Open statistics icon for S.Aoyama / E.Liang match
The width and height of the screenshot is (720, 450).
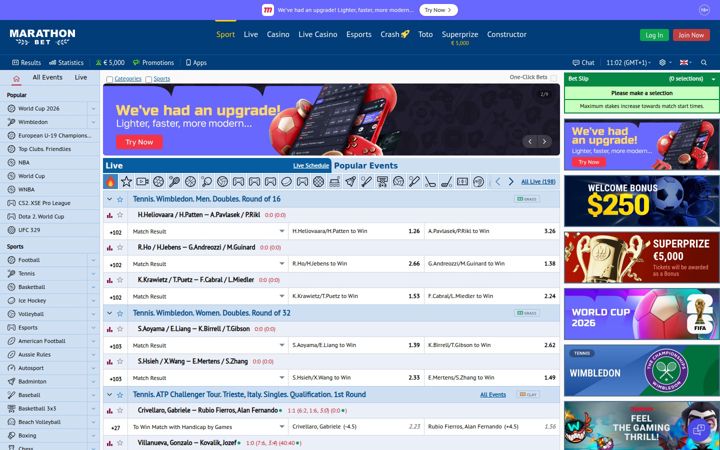[x=110, y=329]
